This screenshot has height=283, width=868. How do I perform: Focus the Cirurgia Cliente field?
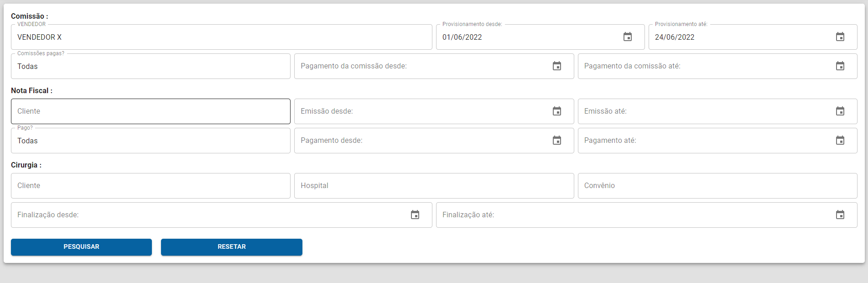coord(151,186)
